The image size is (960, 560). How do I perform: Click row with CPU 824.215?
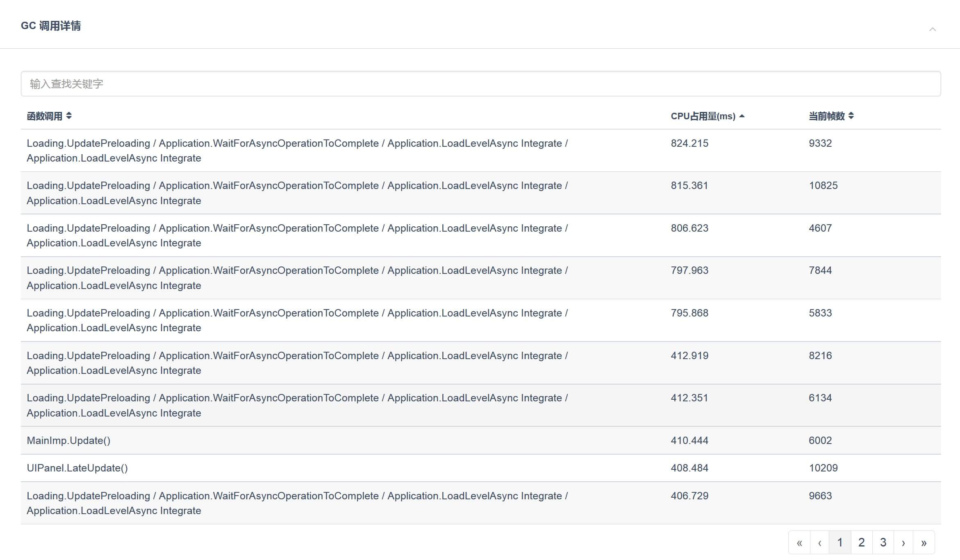coord(689,143)
